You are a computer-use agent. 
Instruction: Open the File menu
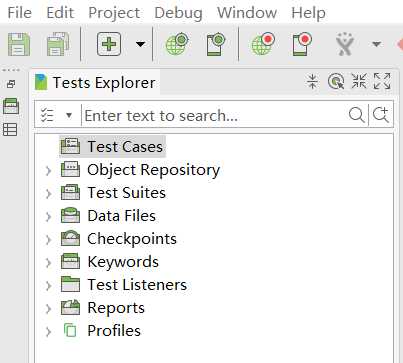coord(20,13)
